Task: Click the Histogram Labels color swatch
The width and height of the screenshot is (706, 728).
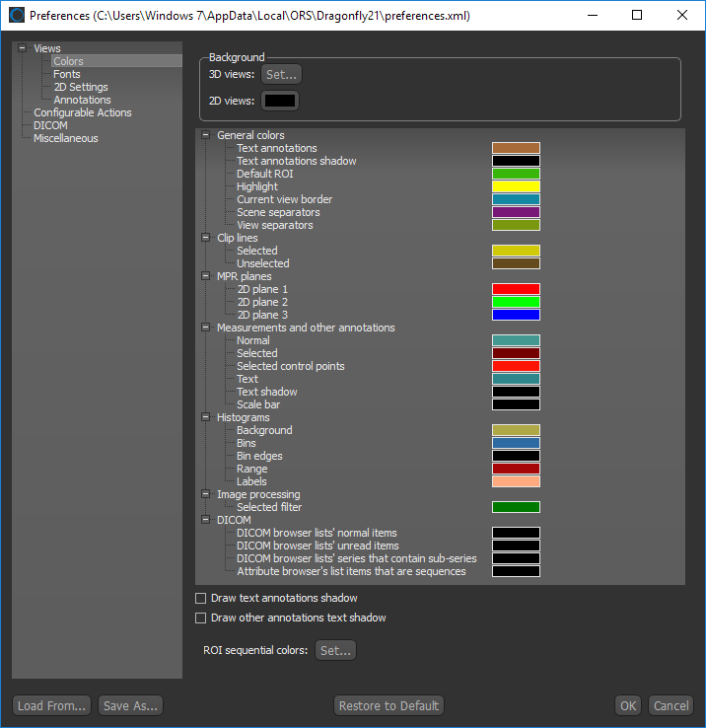Action: click(x=516, y=481)
